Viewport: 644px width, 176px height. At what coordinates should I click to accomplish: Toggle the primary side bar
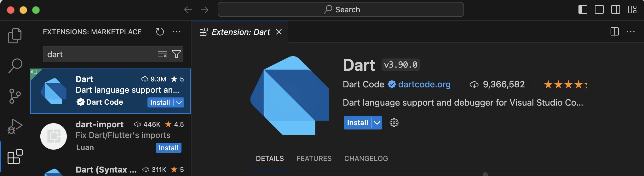583,9
